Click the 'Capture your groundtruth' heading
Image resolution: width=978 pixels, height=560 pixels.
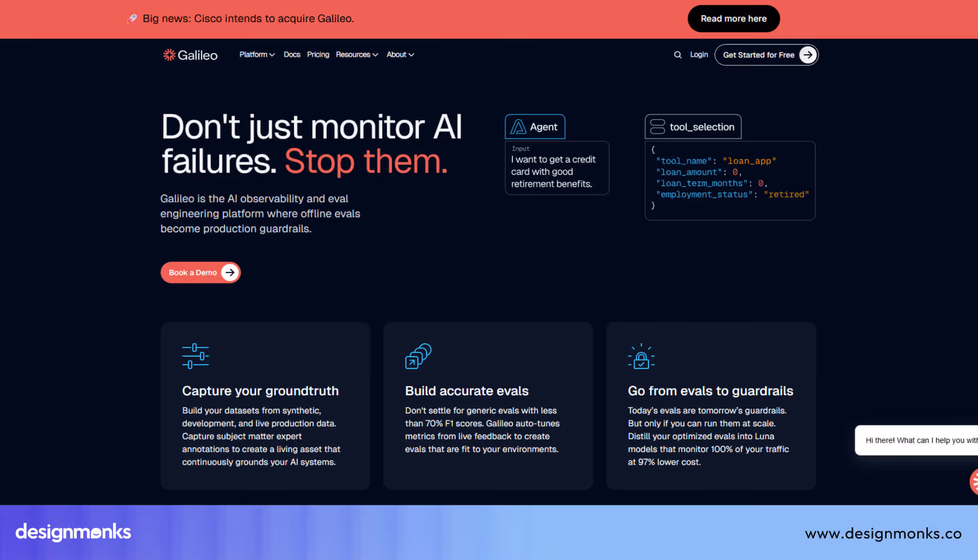(260, 391)
